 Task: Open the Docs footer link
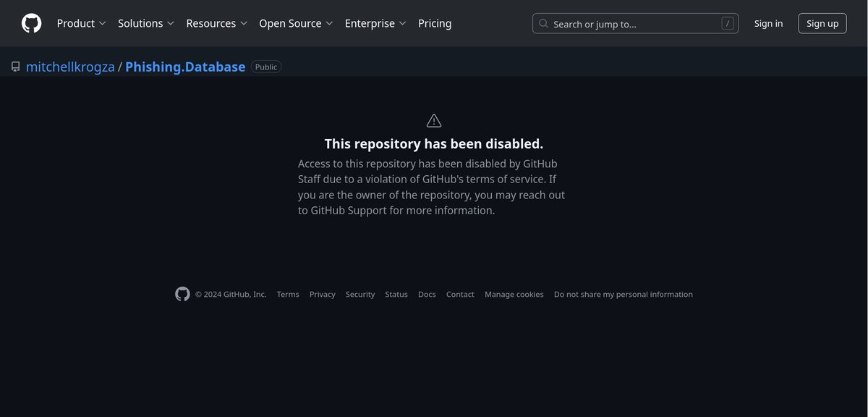point(427,294)
